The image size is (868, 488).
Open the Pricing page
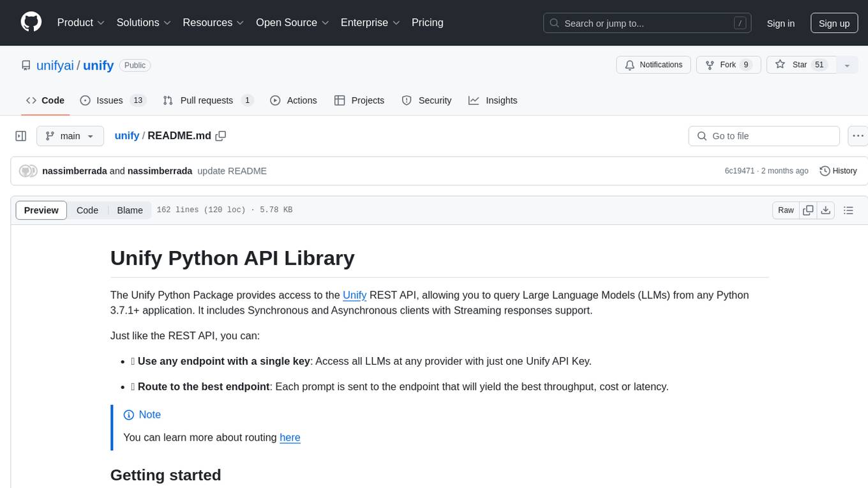click(x=428, y=22)
